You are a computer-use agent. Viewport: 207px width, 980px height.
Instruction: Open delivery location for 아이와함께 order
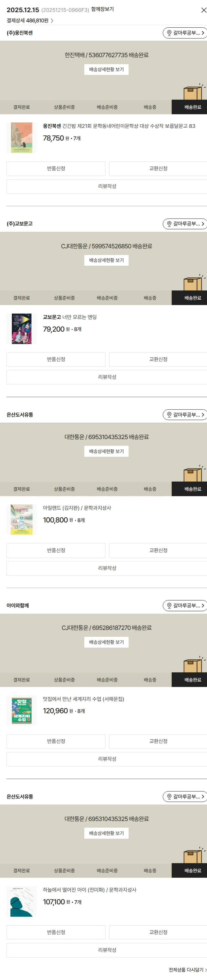[x=185, y=605]
